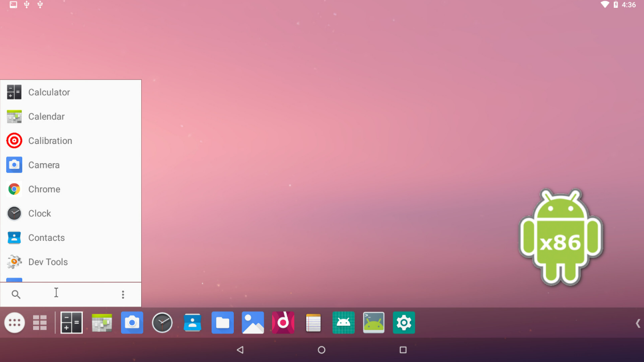Screen dimensions: 644x362
Task: Select Contacts in the start menu list
Action: (x=71, y=238)
